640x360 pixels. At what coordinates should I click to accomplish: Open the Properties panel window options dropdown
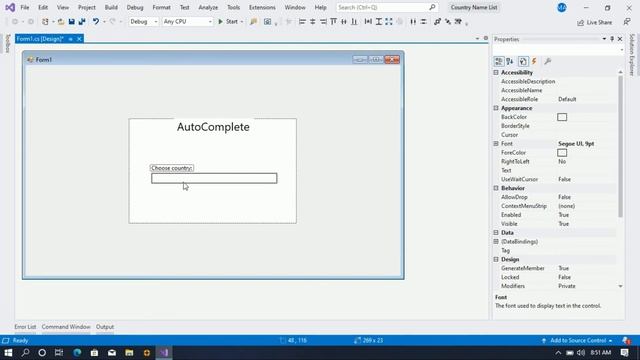[604, 39]
